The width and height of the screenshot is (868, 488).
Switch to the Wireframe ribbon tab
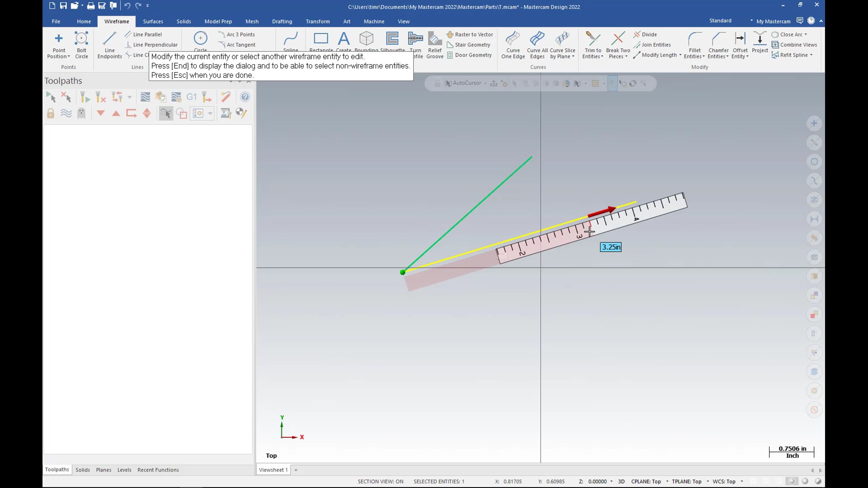116,21
